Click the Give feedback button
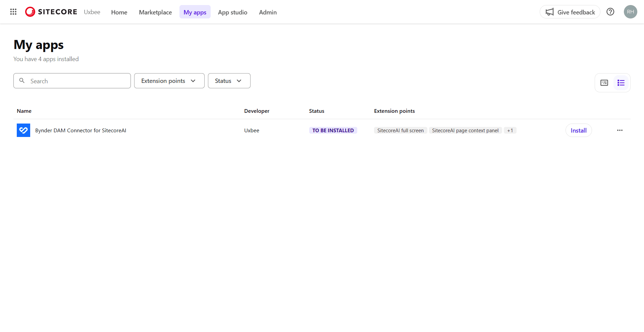The image size is (644, 332). tap(570, 12)
